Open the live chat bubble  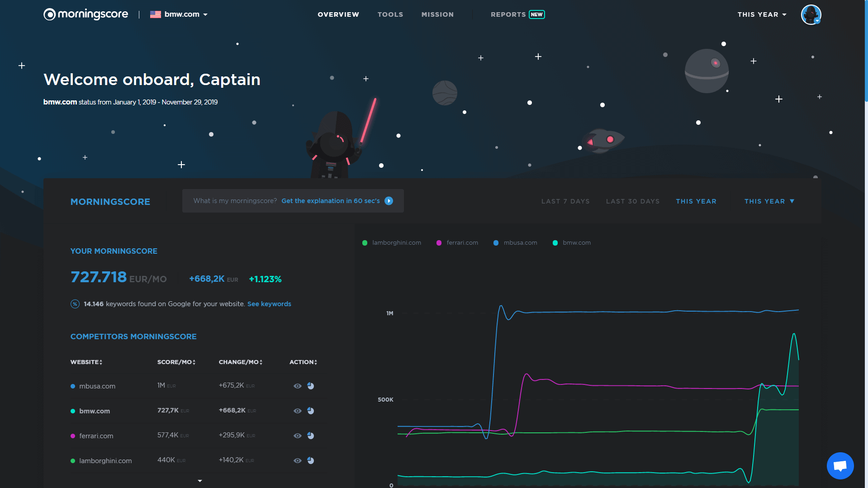click(840, 465)
